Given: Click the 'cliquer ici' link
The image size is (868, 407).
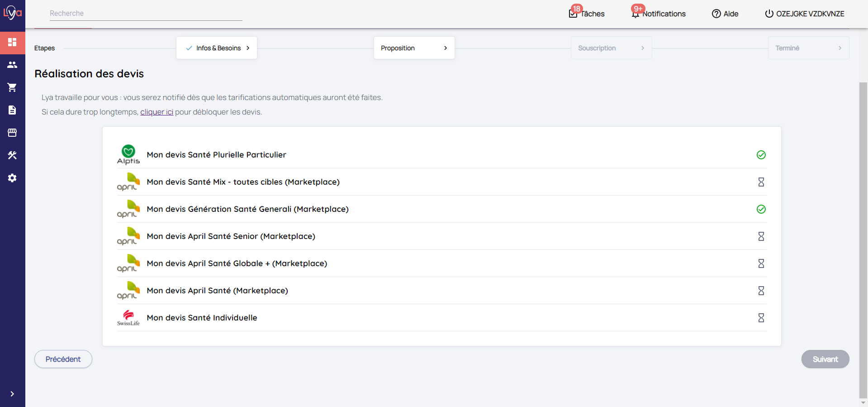Looking at the screenshot, I should click(x=157, y=112).
